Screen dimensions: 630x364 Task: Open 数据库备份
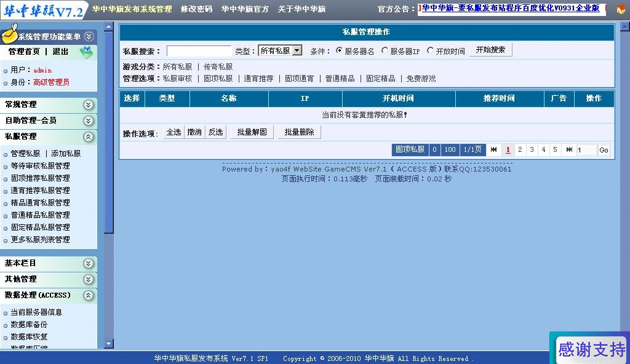coord(29,324)
